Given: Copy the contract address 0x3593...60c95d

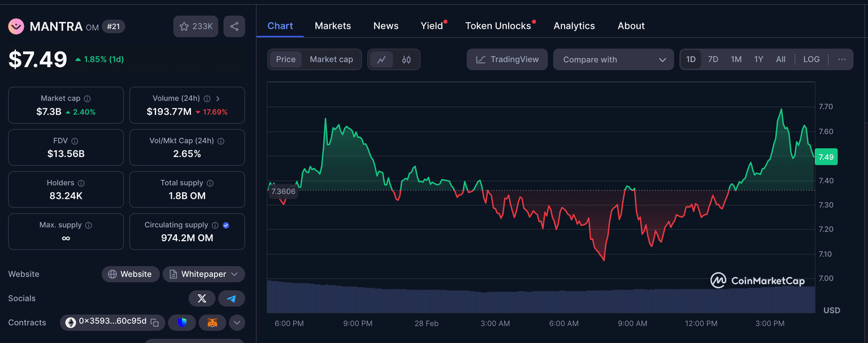Looking at the screenshot, I should [155, 323].
